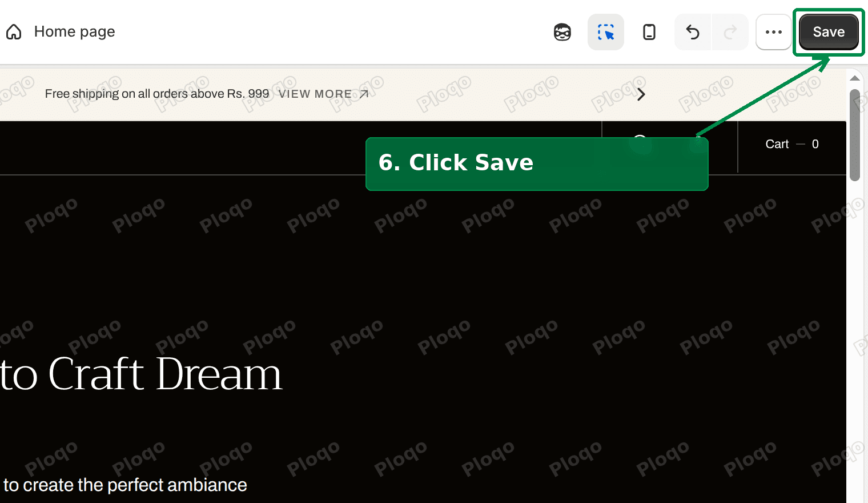Redo the last undone change
The height and width of the screenshot is (503, 868).
[730, 32]
